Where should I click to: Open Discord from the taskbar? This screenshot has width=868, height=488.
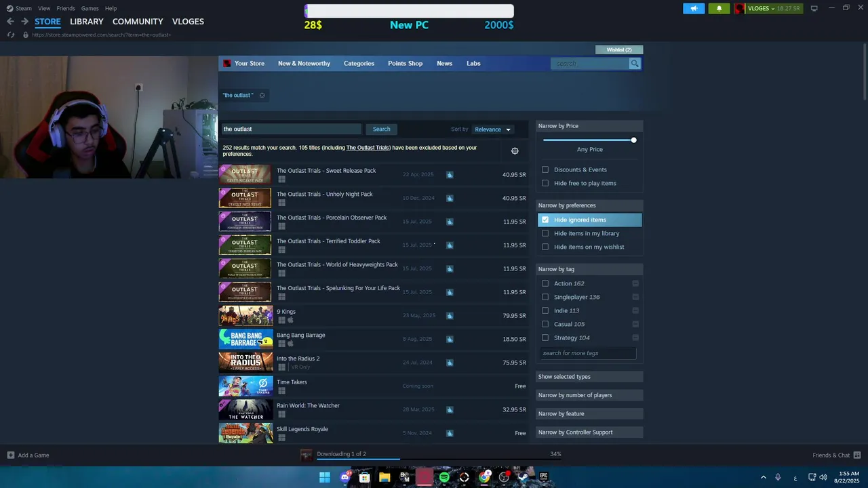344,477
